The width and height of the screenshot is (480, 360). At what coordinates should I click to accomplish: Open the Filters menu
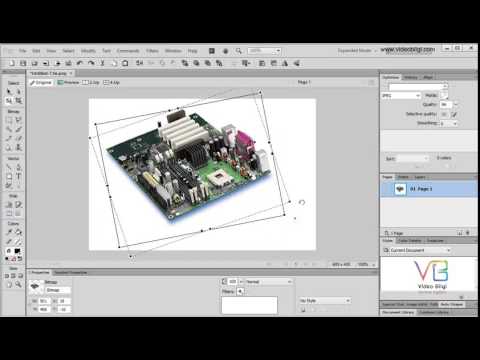click(x=152, y=51)
